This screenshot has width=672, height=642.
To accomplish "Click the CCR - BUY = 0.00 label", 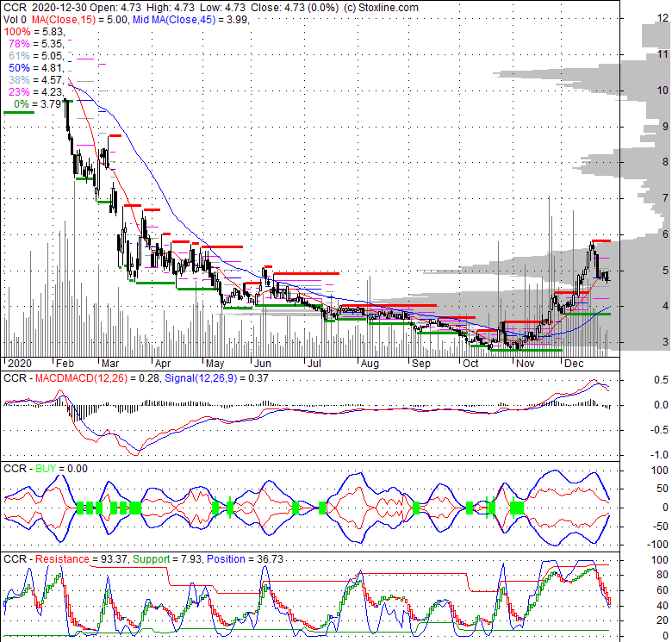I will click(x=46, y=469).
